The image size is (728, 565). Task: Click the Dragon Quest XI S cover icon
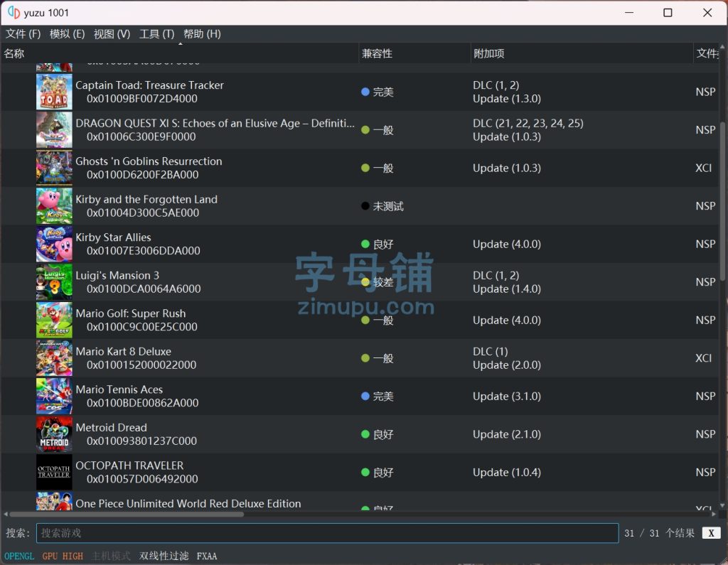(x=54, y=129)
